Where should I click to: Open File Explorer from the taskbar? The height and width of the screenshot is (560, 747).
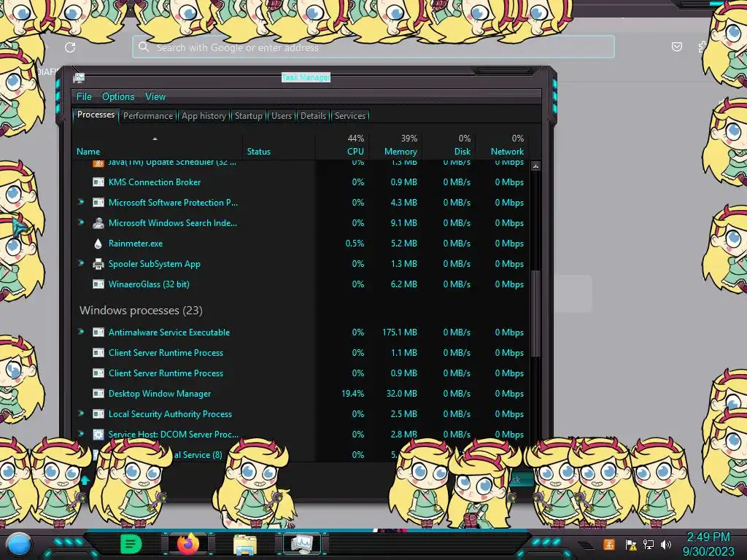pyautogui.click(x=245, y=545)
